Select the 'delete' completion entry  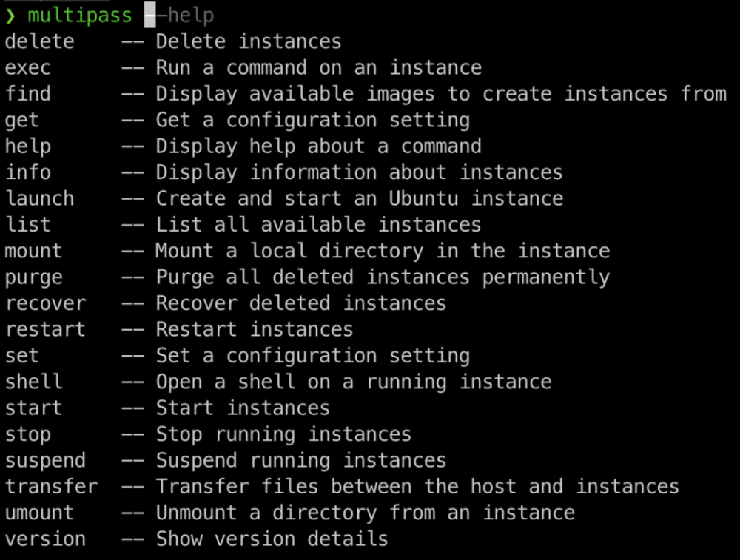[x=40, y=41]
